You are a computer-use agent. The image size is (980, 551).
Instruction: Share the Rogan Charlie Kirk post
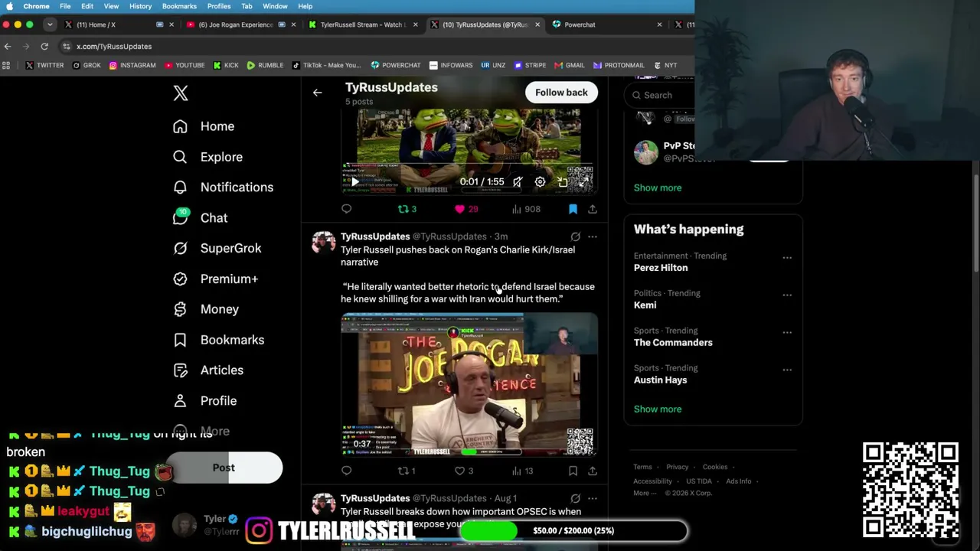pyautogui.click(x=592, y=471)
